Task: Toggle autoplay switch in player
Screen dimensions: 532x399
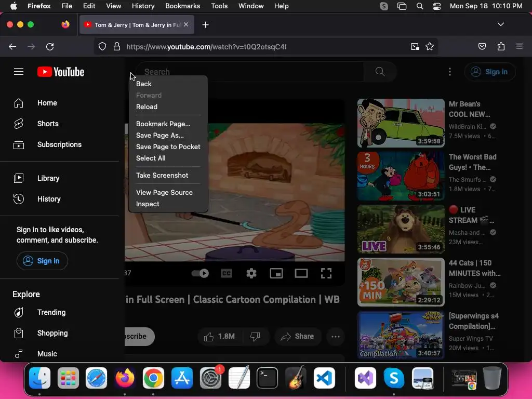Action: click(200, 273)
